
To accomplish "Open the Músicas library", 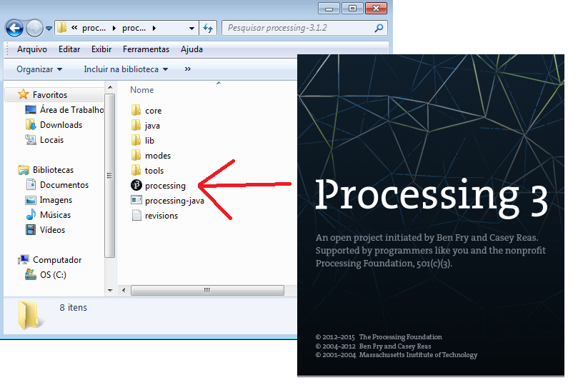I will [x=55, y=215].
